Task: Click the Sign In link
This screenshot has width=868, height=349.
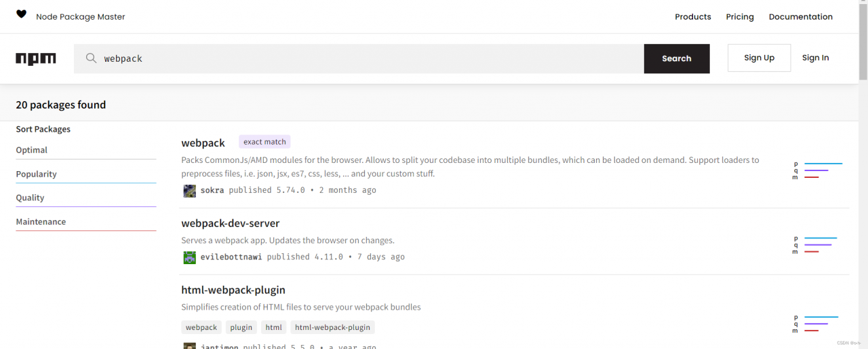Action: (x=815, y=58)
